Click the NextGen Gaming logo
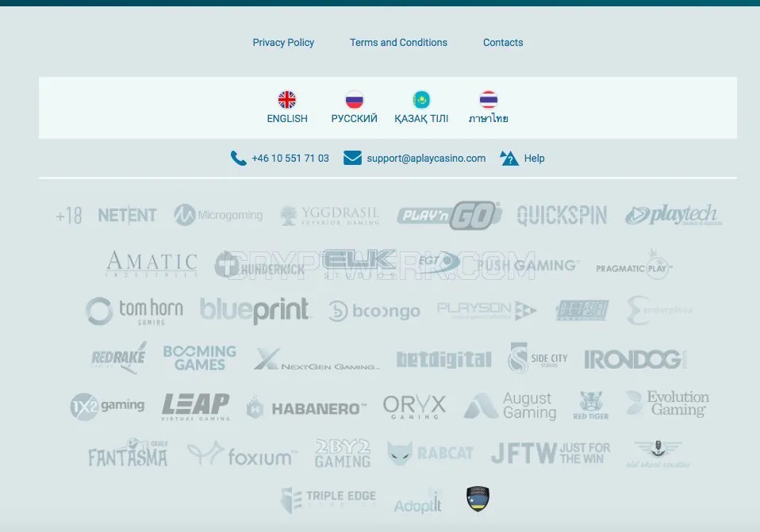The width and height of the screenshot is (760, 532). pos(317,359)
